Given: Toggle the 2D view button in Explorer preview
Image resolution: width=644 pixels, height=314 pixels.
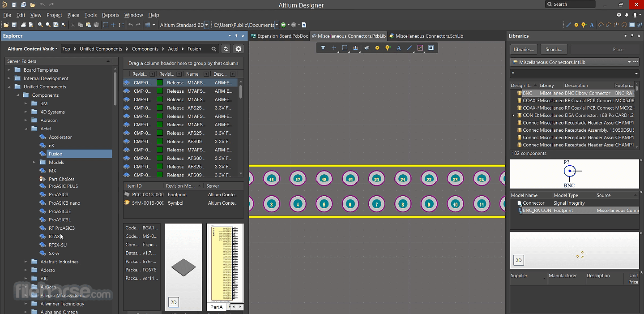Looking at the screenshot, I should coord(174,302).
